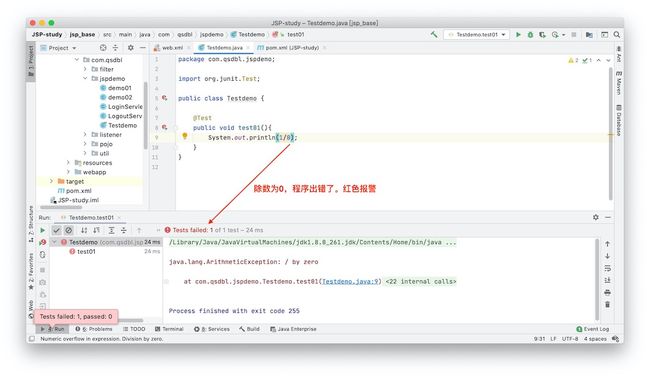Expand the listener package

click(x=85, y=135)
